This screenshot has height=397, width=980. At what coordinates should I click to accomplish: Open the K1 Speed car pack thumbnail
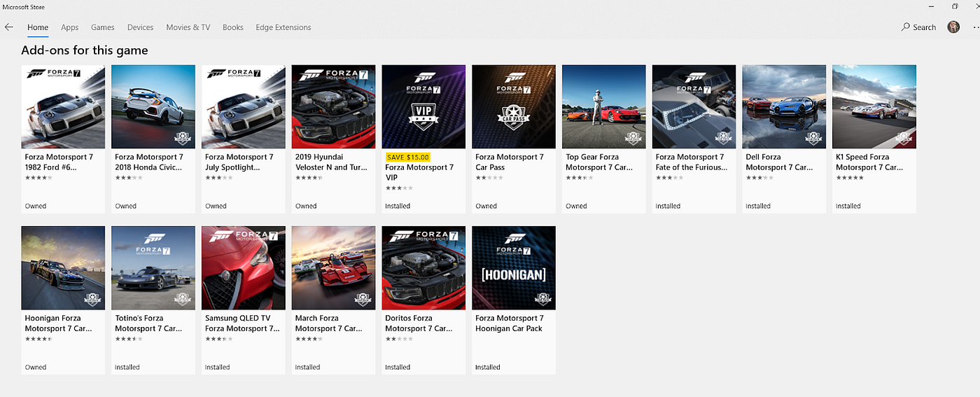click(874, 106)
